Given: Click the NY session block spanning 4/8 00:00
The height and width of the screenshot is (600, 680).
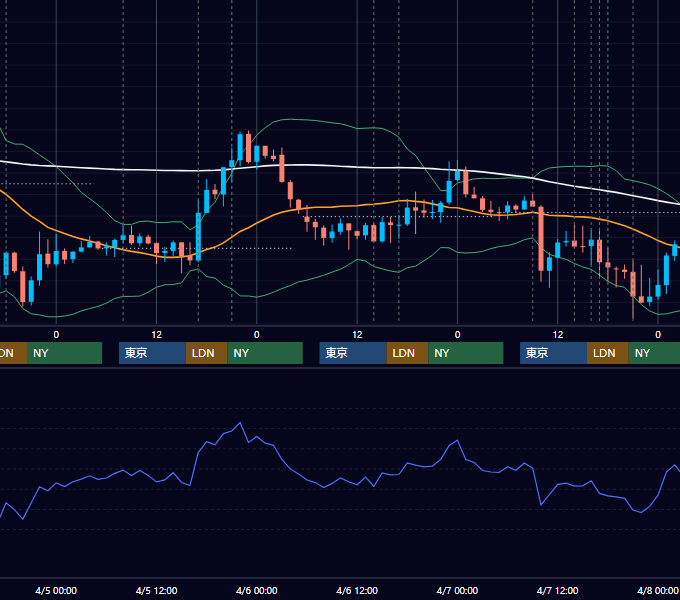Looking at the screenshot, I should coord(654,353).
